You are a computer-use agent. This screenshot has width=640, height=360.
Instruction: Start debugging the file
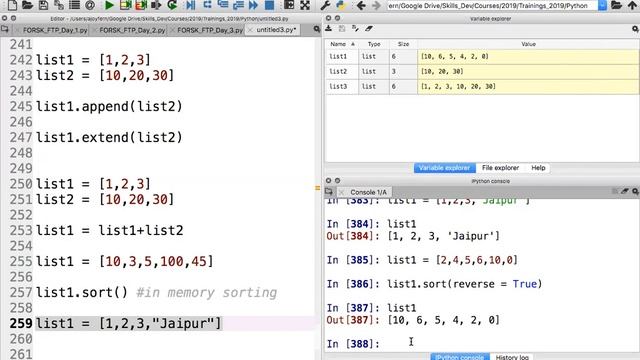[x=191, y=5]
